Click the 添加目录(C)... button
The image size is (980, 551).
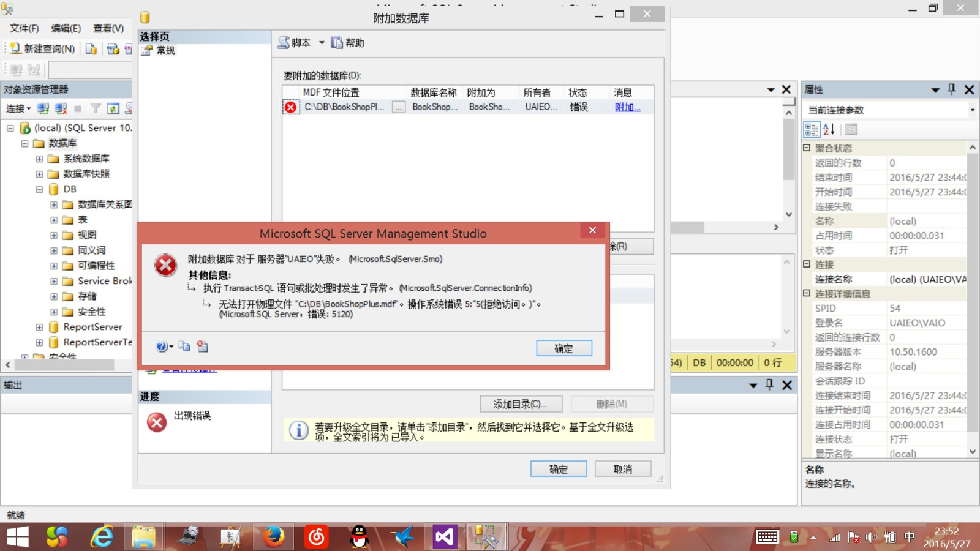pos(522,404)
